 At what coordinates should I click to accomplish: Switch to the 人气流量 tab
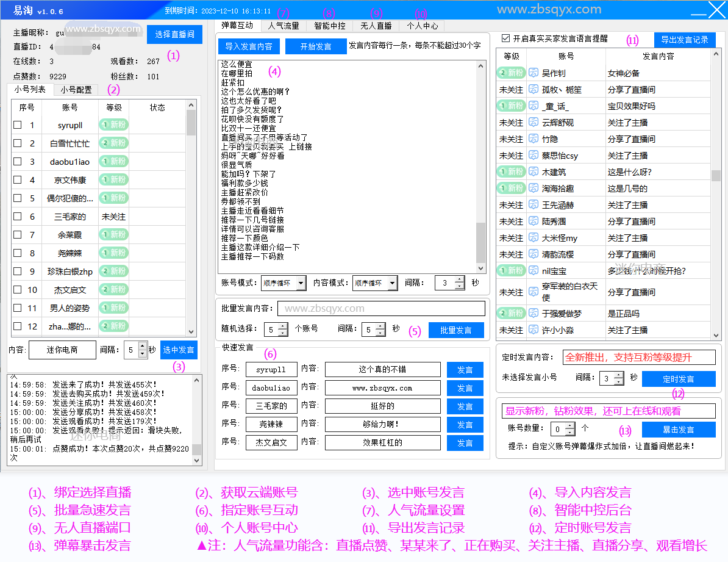pos(284,26)
